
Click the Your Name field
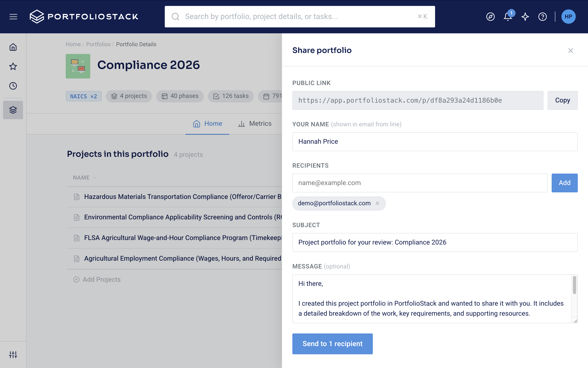click(x=435, y=142)
